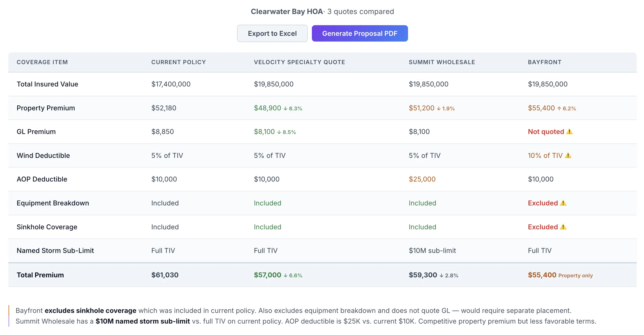Select the Coverage Item column header
The width and height of the screenshot is (644, 335).
pyautogui.click(x=42, y=62)
